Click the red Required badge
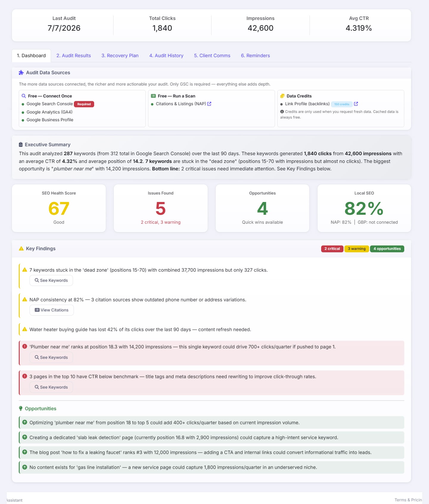 [x=84, y=104]
